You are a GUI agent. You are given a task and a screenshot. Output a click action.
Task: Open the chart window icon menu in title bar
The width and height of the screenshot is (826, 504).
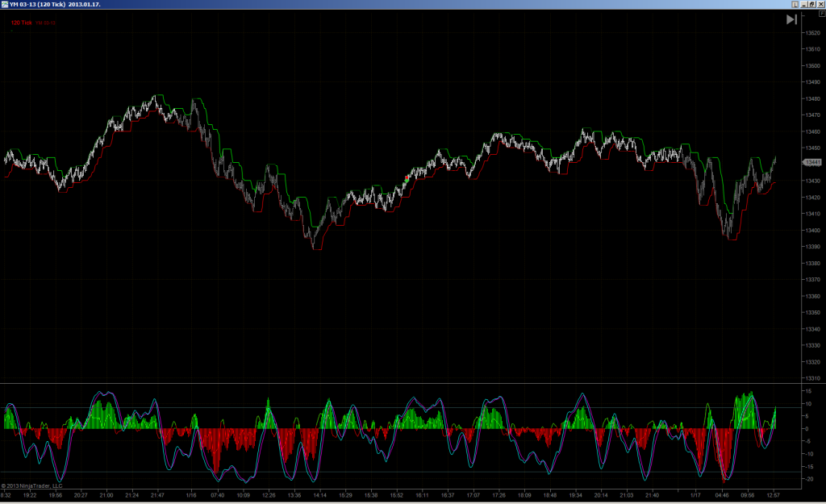click(5, 4)
